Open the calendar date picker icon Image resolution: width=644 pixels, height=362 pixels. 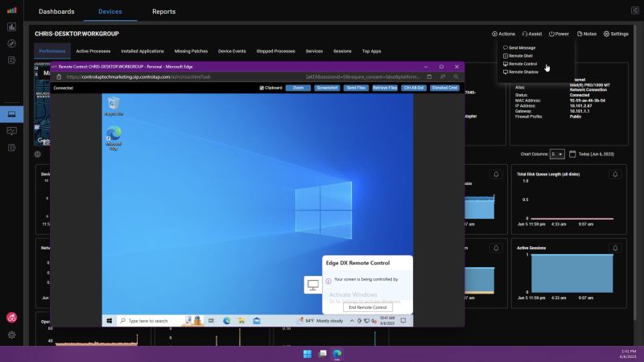[x=572, y=154]
